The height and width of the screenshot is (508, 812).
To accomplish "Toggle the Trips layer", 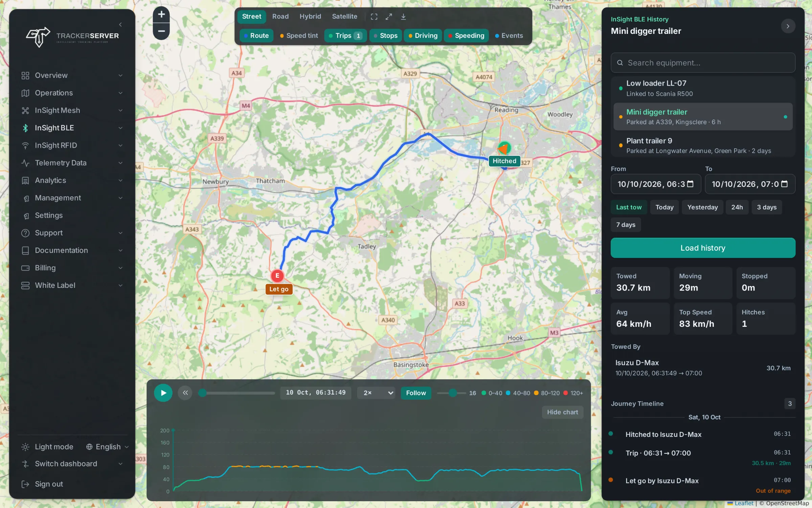I will pos(345,36).
